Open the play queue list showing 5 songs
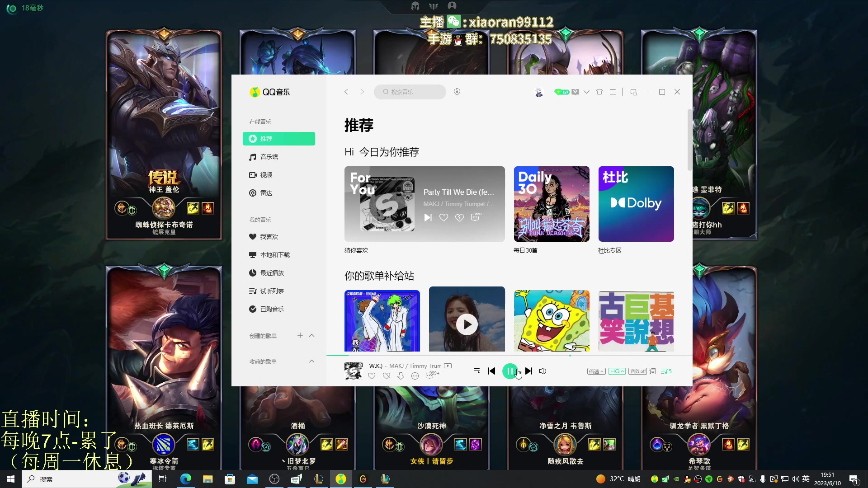Viewport: 868px width, 488px height. (666, 371)
